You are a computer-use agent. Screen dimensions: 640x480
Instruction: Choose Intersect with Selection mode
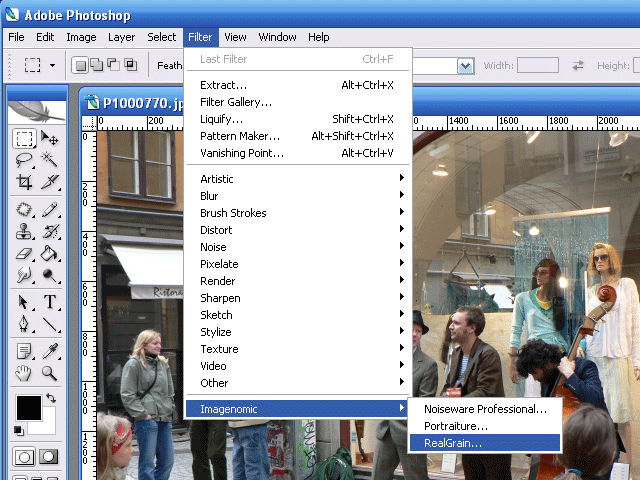(x=131, y=65)
